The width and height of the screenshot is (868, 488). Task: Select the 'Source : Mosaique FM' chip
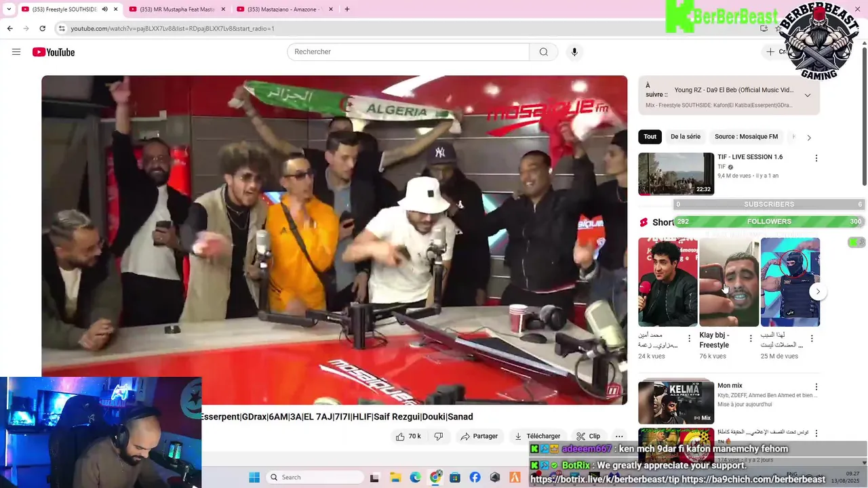(746, 137)
